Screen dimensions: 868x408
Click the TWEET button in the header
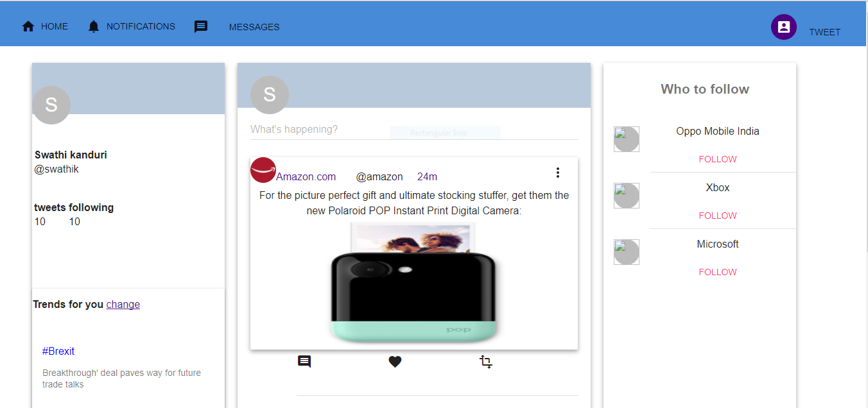pos(824,32)
